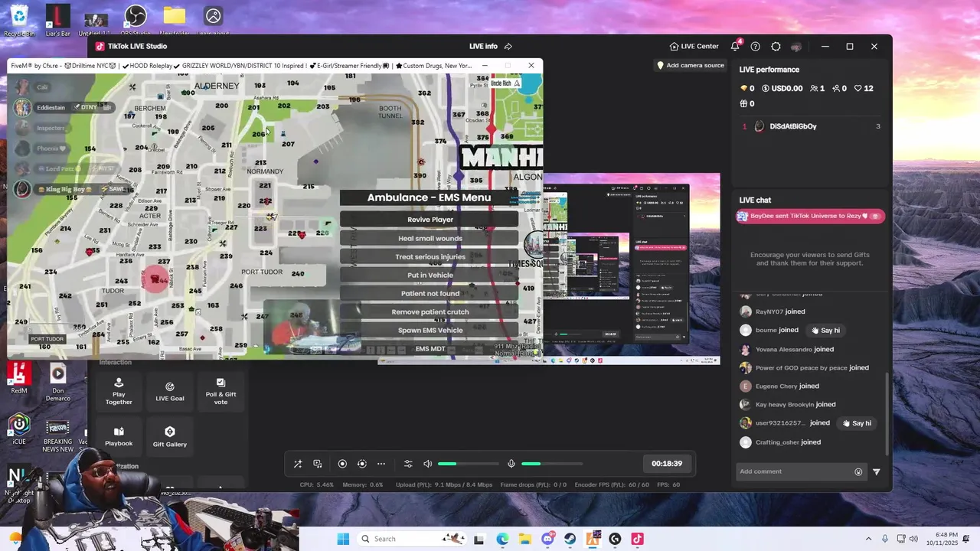Open the Liar's Bar desktop shortcut
980x551 pixels.
pos(57,20)
